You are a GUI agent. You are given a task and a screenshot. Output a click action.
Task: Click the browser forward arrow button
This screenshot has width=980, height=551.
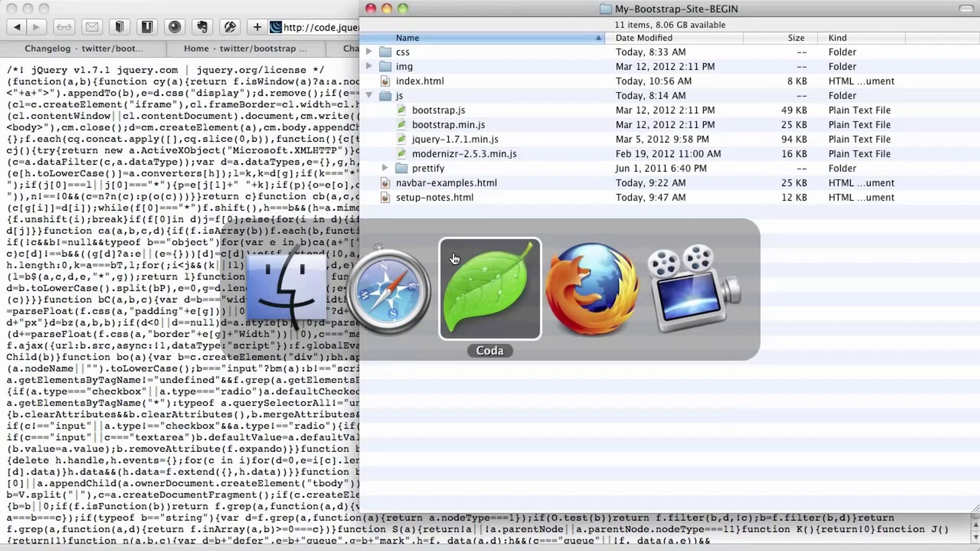click(36, 27)
